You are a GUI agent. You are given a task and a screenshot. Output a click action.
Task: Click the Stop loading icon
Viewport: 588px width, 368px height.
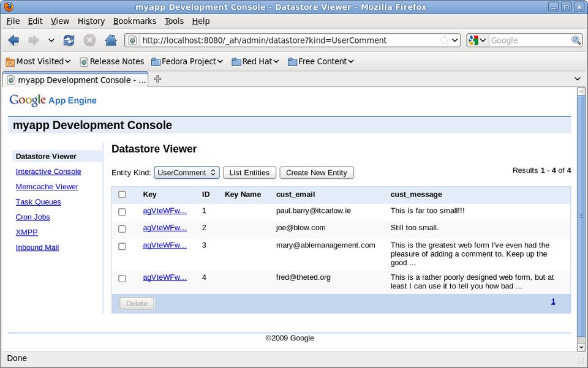[x=89, y=40]
